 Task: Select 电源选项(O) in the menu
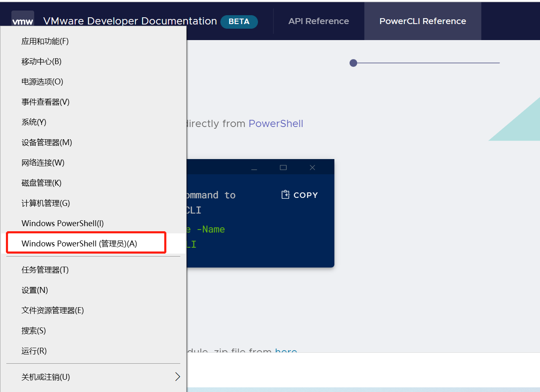click(x=93, y=81)
